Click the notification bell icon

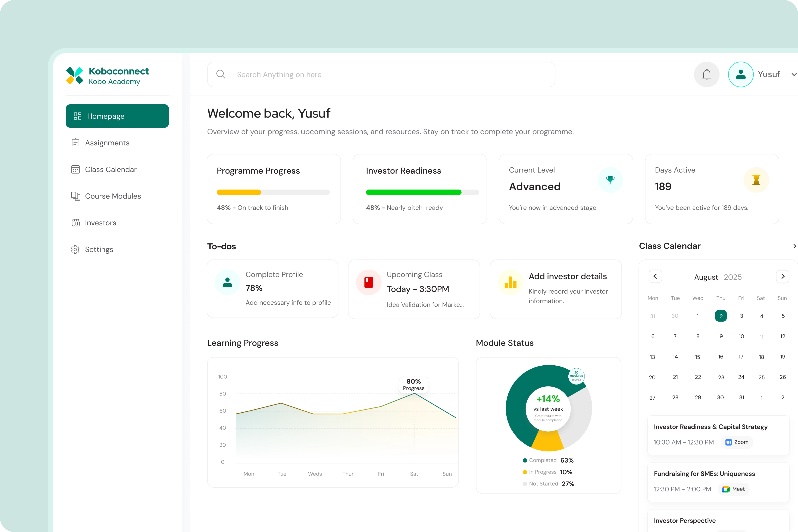(x=706, y=74)
